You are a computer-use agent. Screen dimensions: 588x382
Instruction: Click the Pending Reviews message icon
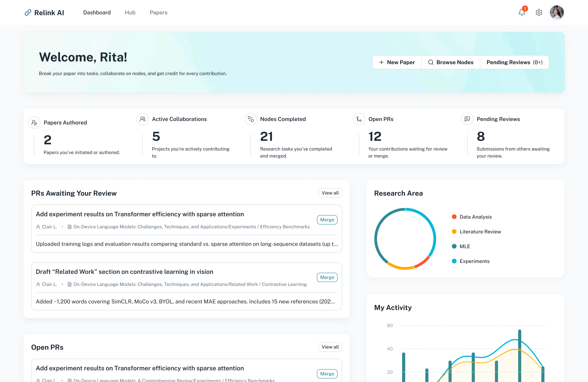[x=467, y=119]
